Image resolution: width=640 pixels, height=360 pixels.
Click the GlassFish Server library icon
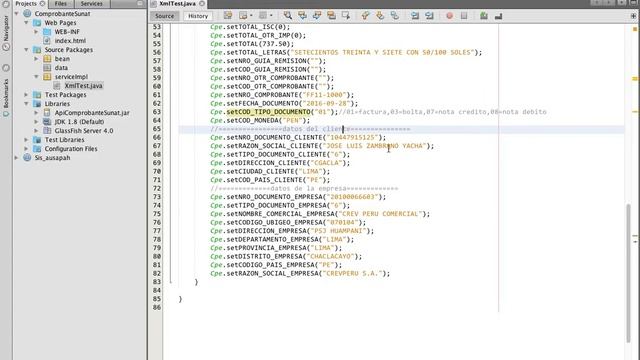(x=47, y=131)
